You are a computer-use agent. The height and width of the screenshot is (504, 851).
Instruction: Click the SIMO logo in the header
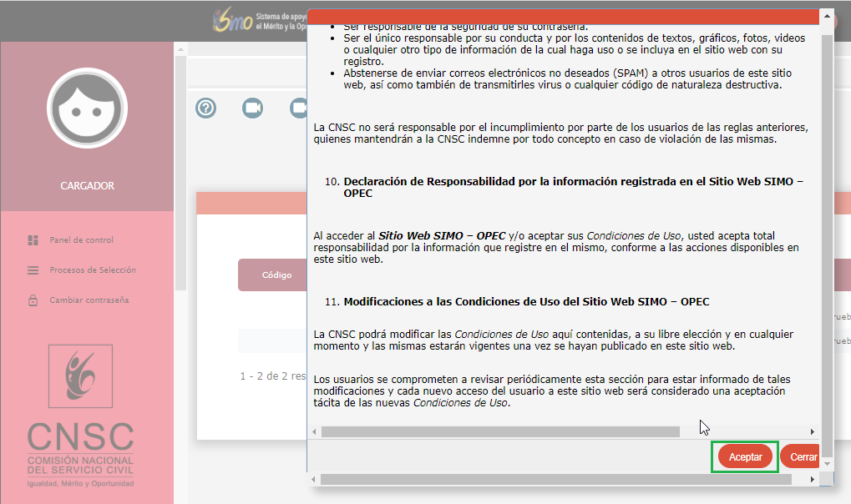pos(233,21)
